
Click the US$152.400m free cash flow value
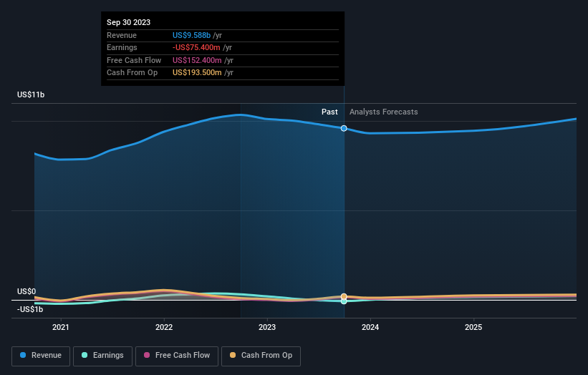coord(197,60)
